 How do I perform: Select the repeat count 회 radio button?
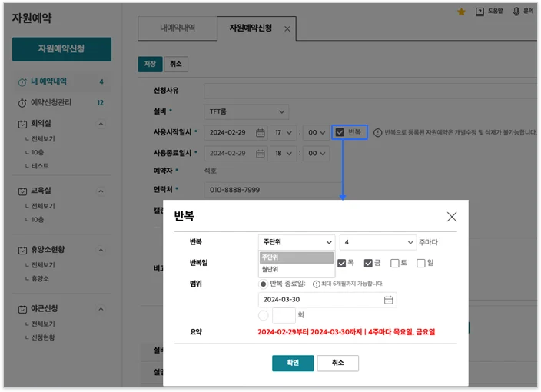264,315
